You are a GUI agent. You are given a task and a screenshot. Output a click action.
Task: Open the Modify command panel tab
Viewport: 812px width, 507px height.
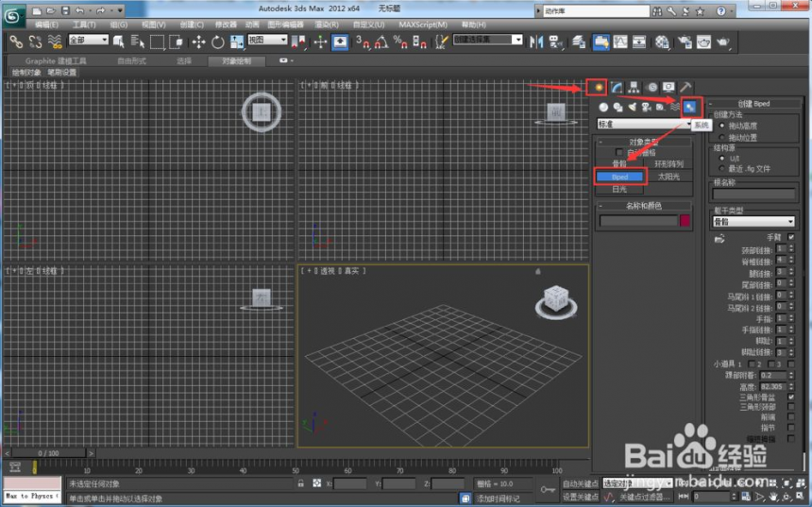(617, 87)
